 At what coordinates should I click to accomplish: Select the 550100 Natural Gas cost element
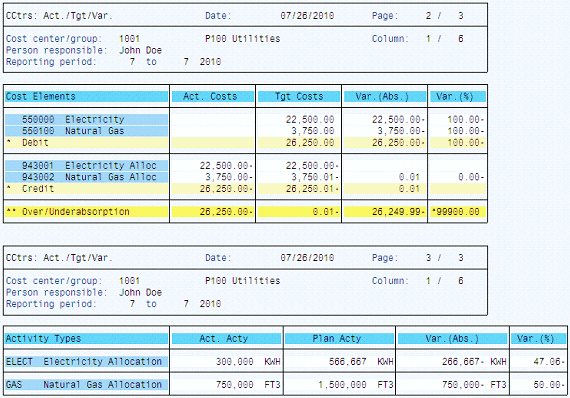point(87,131)
